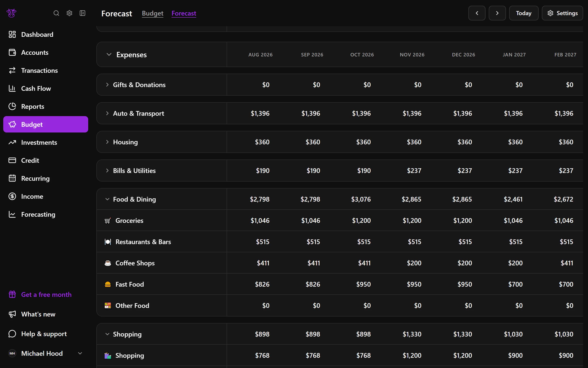The width and height of the screenshot is (588, 368).
Task: Open sidebar gear settings icon
Action: 69,13
